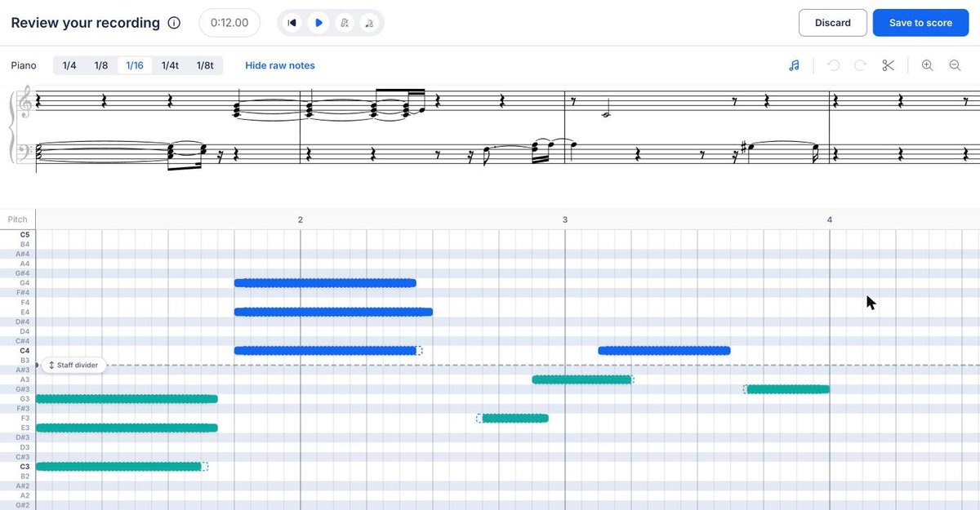Click the redo arrow icon

[860, 65]
